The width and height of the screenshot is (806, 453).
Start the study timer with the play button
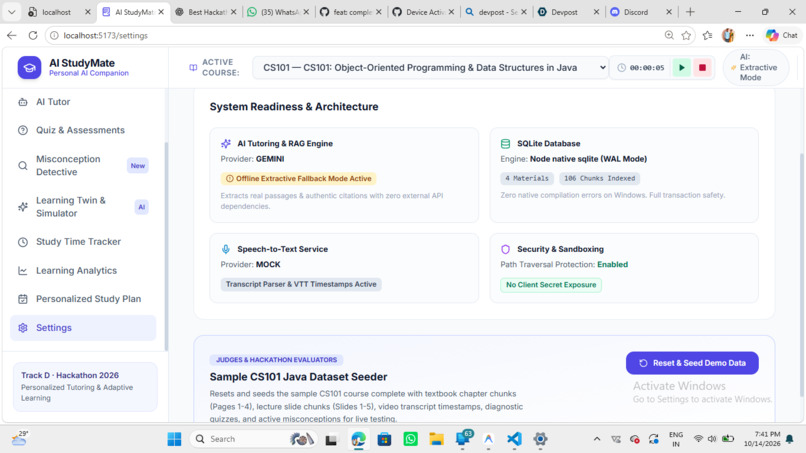pyautogui.click(x=682, y=67)
